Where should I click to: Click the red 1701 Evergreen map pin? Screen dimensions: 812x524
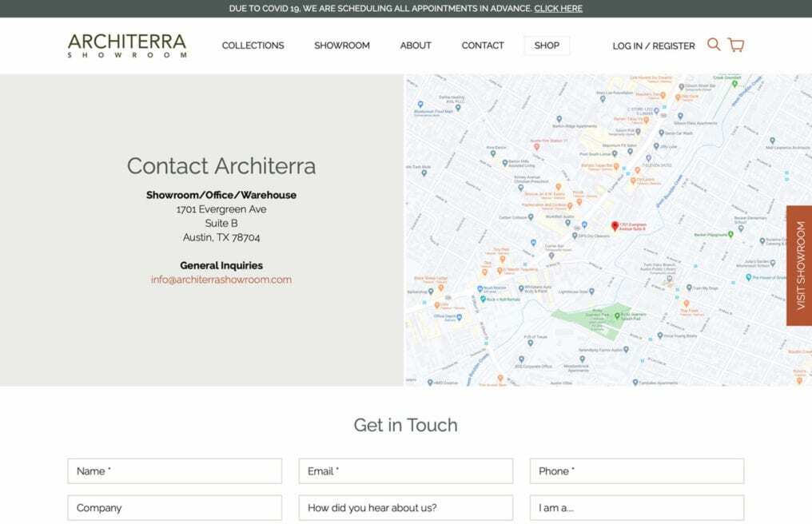point(615,226)
